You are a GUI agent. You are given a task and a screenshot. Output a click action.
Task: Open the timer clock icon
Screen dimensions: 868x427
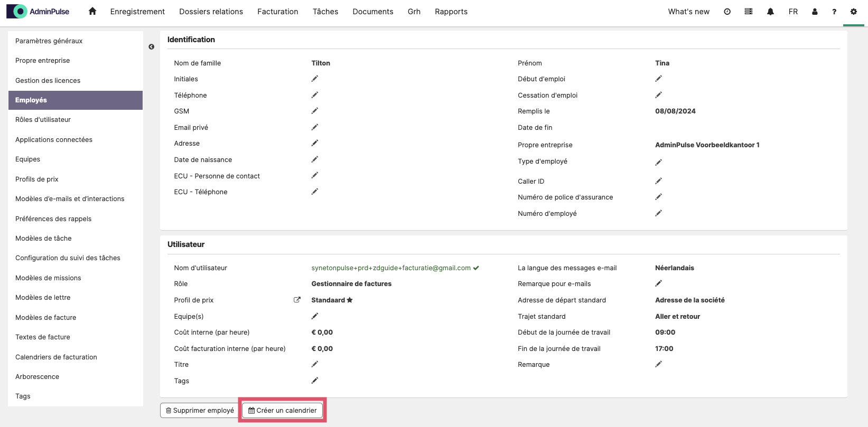click(727, 12)
